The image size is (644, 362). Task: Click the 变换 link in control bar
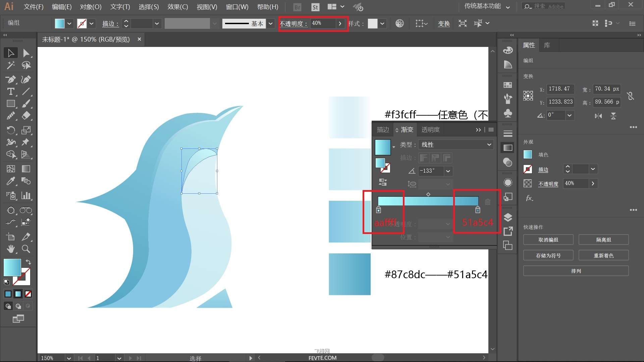[x=444, y=23]
